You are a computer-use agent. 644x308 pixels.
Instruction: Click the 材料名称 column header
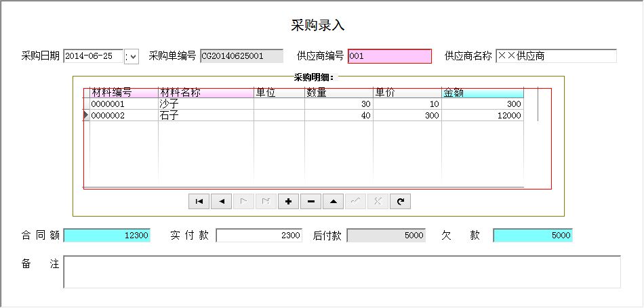coord(206,93)
